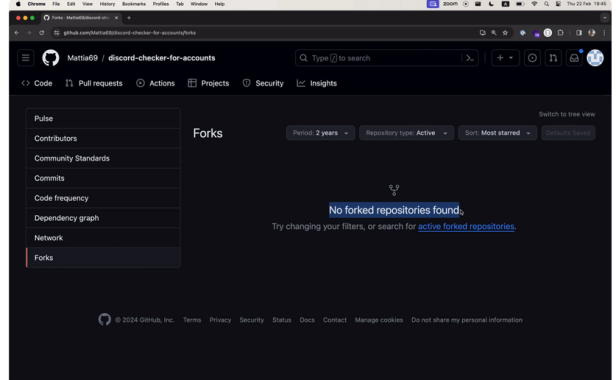Select Community Standards in the sidebar
Screen dimensions: 616x380
pos(103,158)
